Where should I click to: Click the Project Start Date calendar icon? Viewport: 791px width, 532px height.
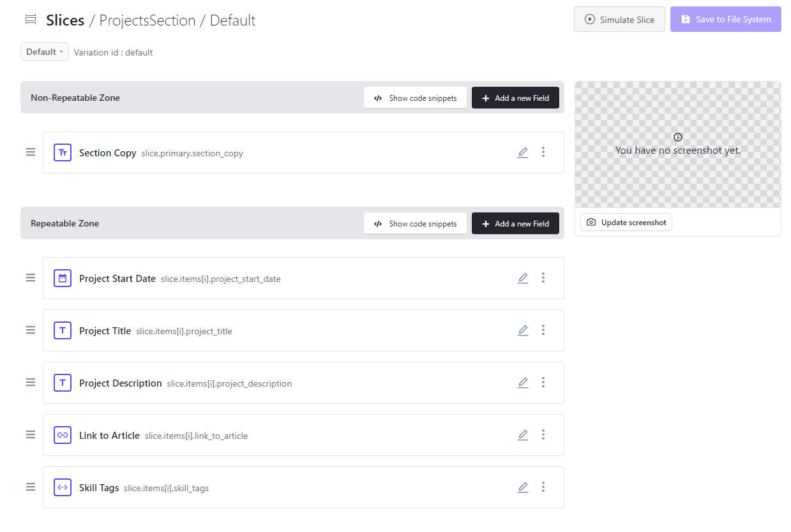point(63,278)
